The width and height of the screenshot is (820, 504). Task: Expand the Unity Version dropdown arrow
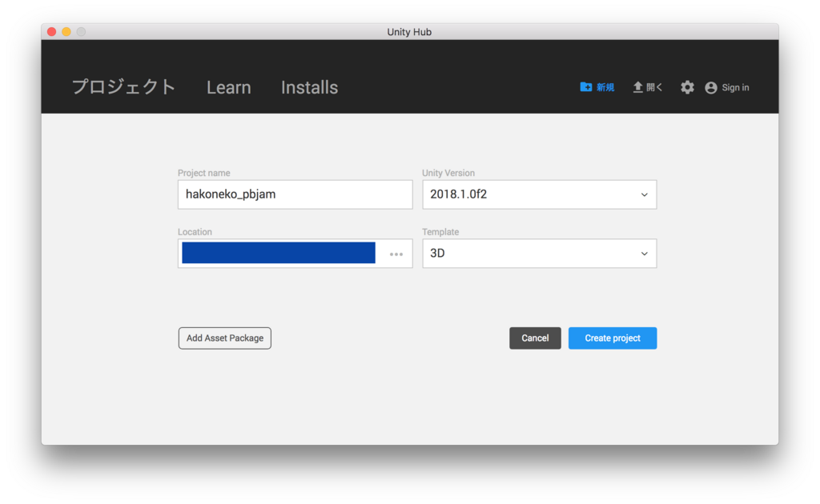point(645,195)
